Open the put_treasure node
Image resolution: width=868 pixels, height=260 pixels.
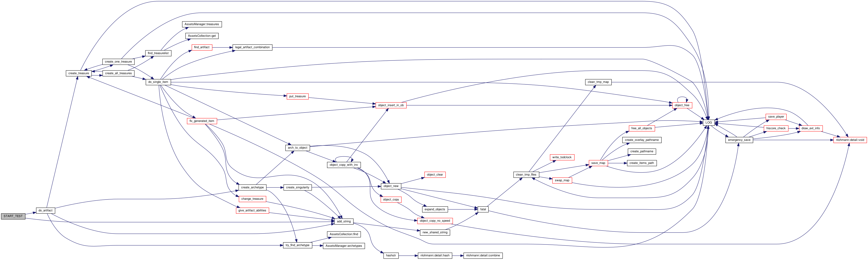click(x=298, y=97)
